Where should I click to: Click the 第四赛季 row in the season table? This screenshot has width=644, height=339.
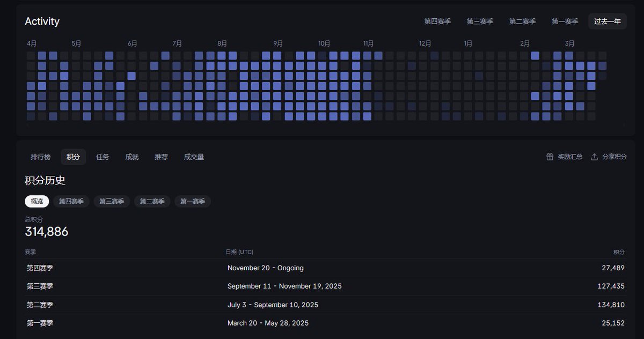pyautogui.click(x=325, y=268)
